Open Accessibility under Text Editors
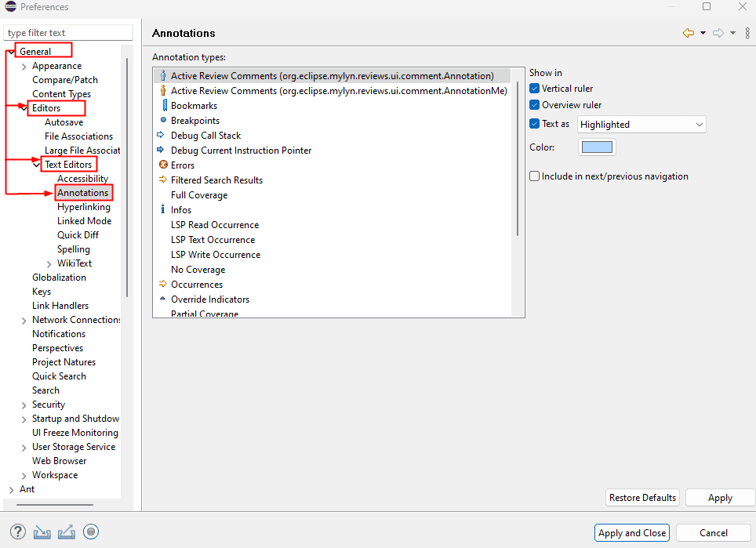The image size is (756, 548). click(83, 178)
